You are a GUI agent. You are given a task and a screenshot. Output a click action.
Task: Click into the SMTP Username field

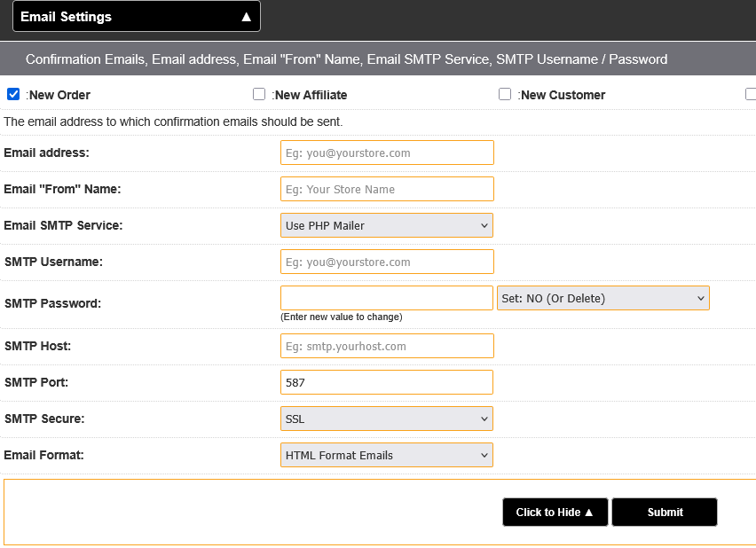(x=387, y=262)
